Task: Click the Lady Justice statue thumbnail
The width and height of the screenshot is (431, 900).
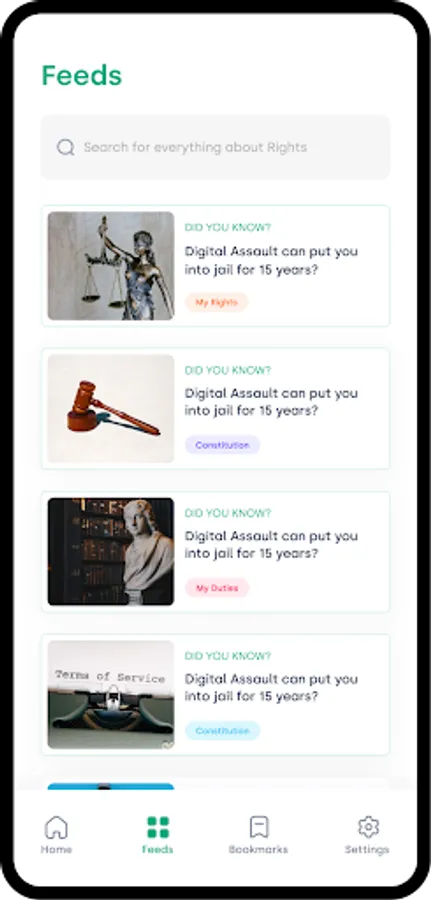Action: (111, 266)
